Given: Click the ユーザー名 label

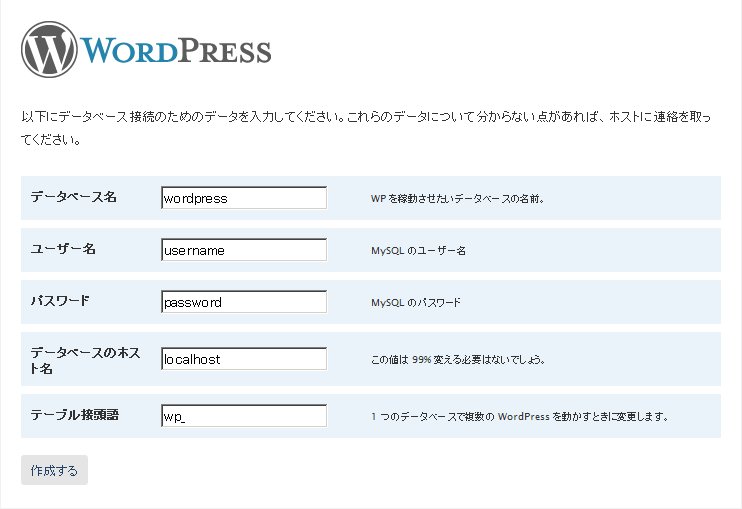Looking at the screenshot, I should [x=63, y=249].
